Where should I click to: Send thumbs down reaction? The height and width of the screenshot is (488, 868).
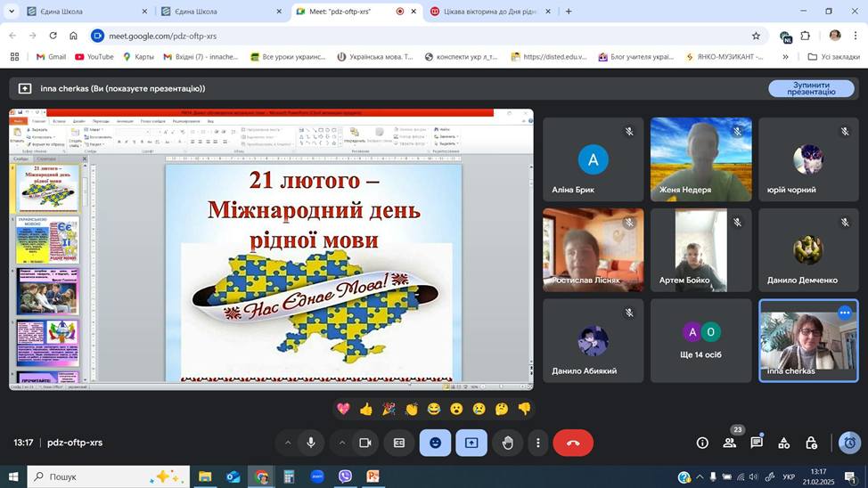click(524, 409)
